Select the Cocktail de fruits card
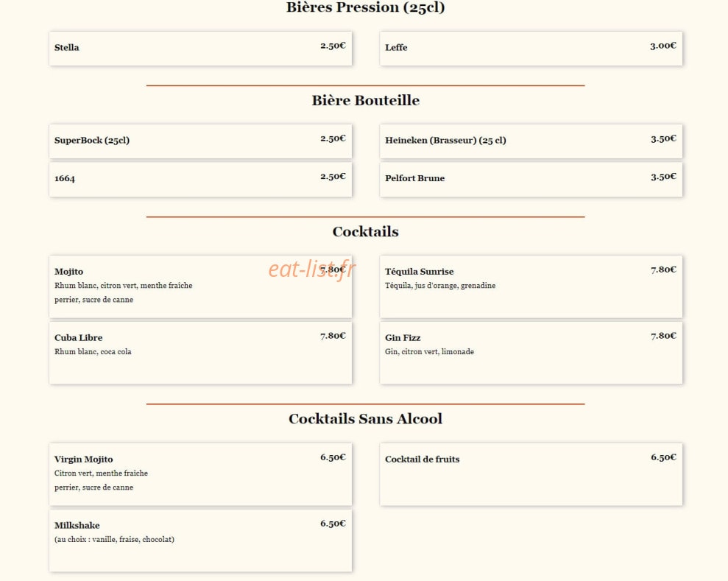728x581 pixels. pos(531,474)
